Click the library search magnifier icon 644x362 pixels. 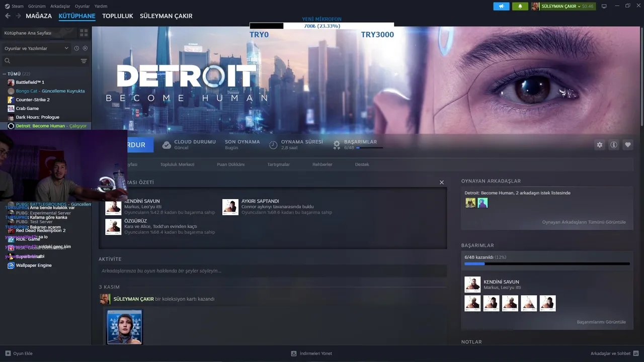(7, 61)
